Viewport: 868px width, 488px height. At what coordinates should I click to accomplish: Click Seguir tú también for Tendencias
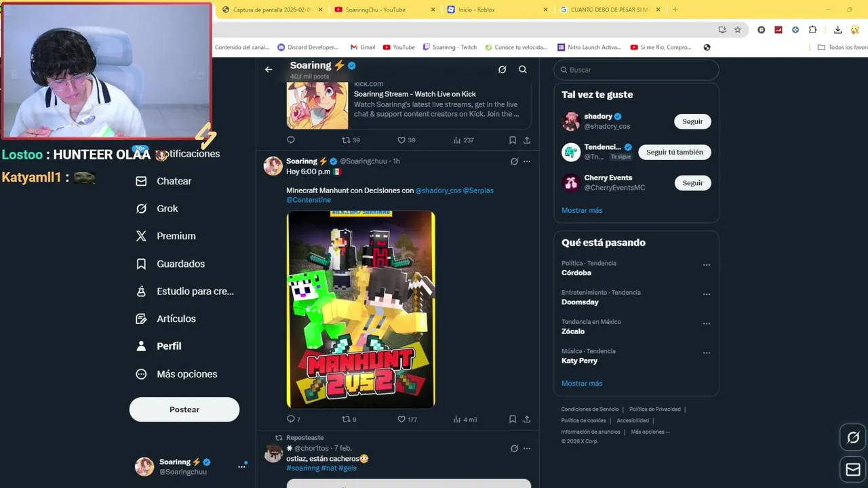pos(674,152)
